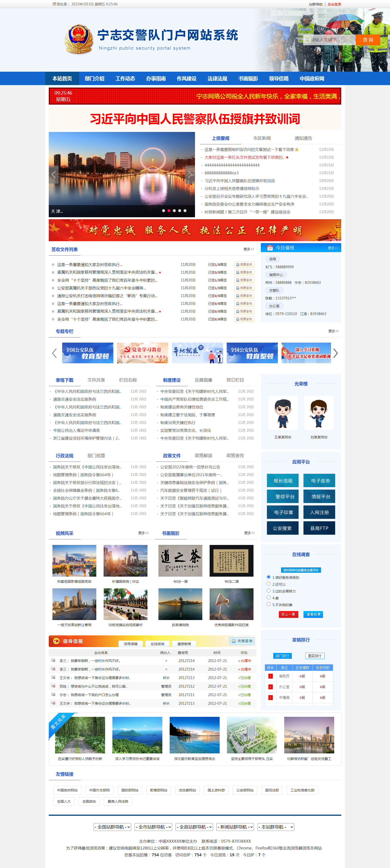Click the lock icon beside the IP-restricted article
Screen dimensions: 390x868
pyautogui.click(x=297, y=149)
